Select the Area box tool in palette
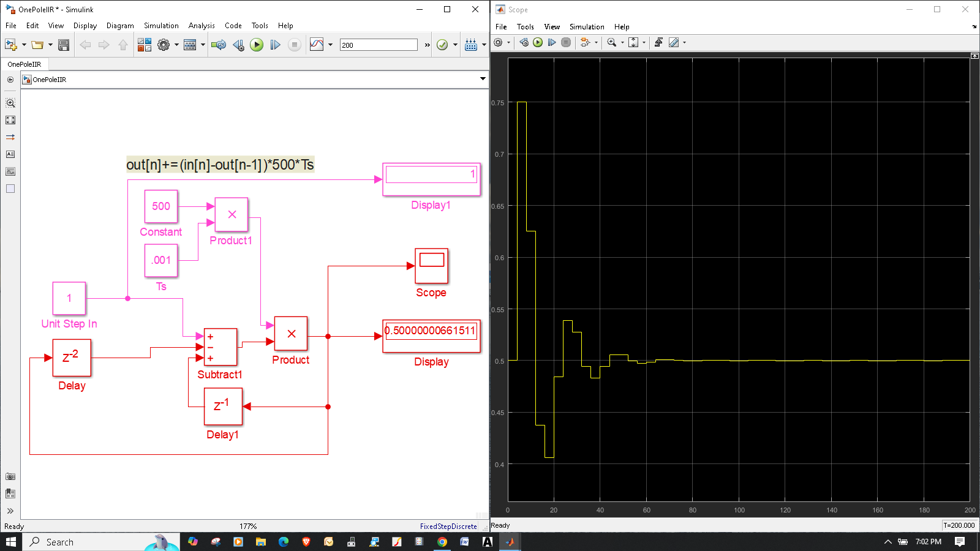980x551 pixels. click(x=10, y=189)
